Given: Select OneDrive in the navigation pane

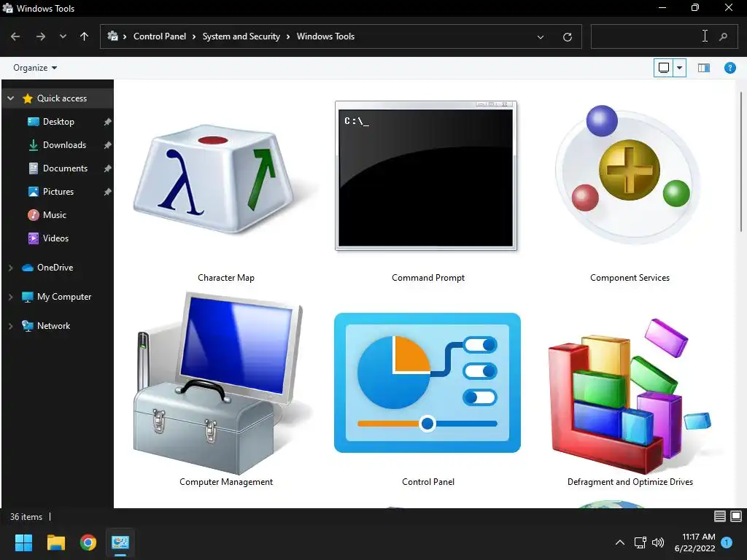Looking at the screenshot, I should 55,268.
